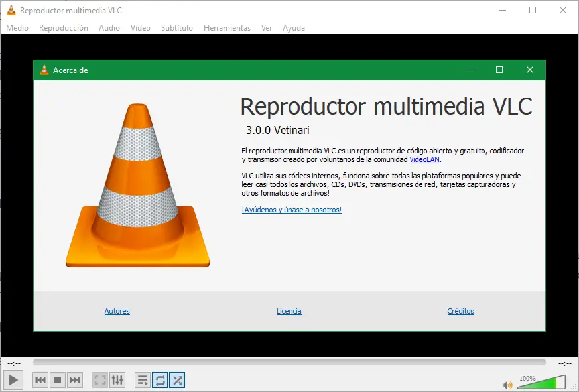The image size is (579, 392).
Task: Open the Subtítulo menu
Action: tap(177, 28)
